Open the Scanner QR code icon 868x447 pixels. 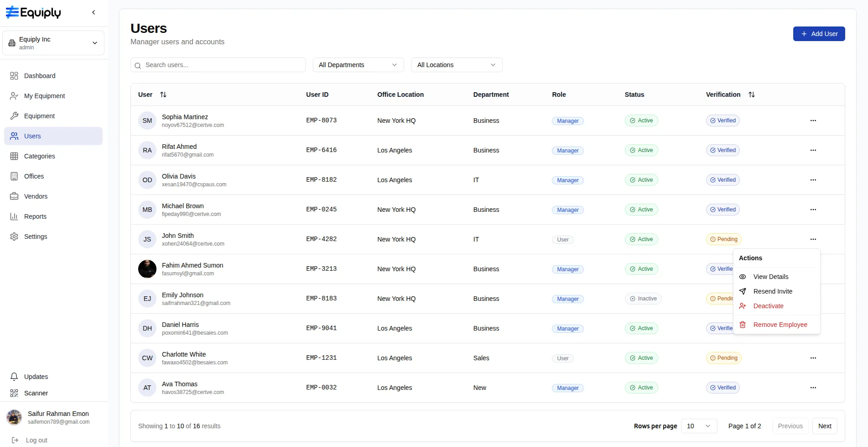[14, 393]
